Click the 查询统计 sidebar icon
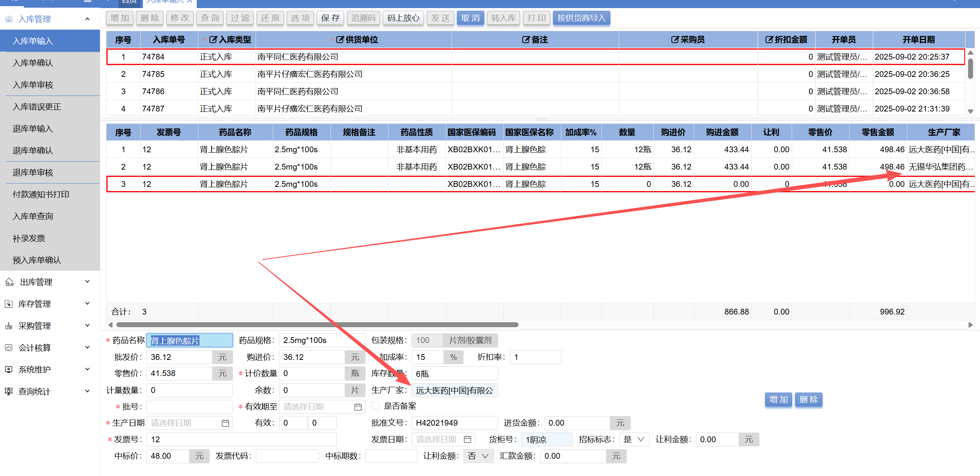Image resolution: width=980 pixels, height=476 pixels. click(x=9, y=391)
